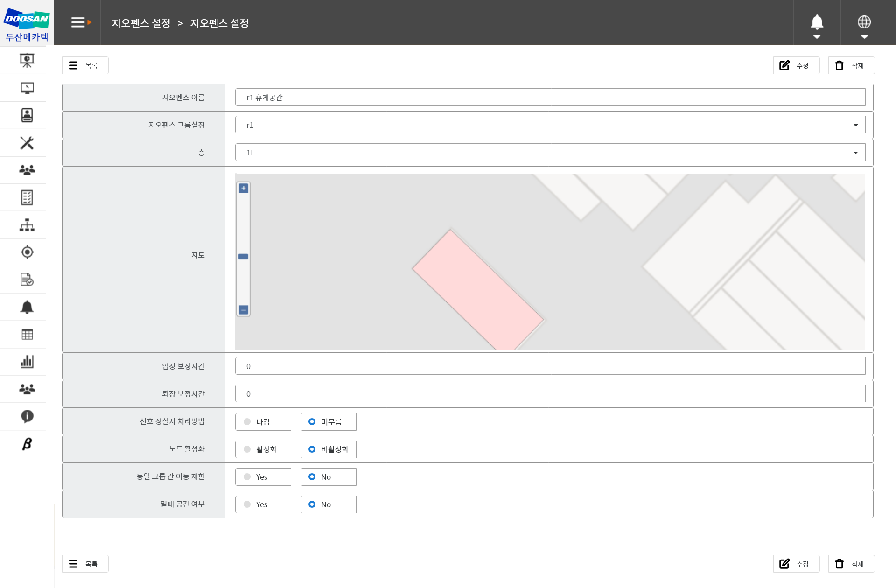Click the beta symbol sidebar icon

[27, 444]
